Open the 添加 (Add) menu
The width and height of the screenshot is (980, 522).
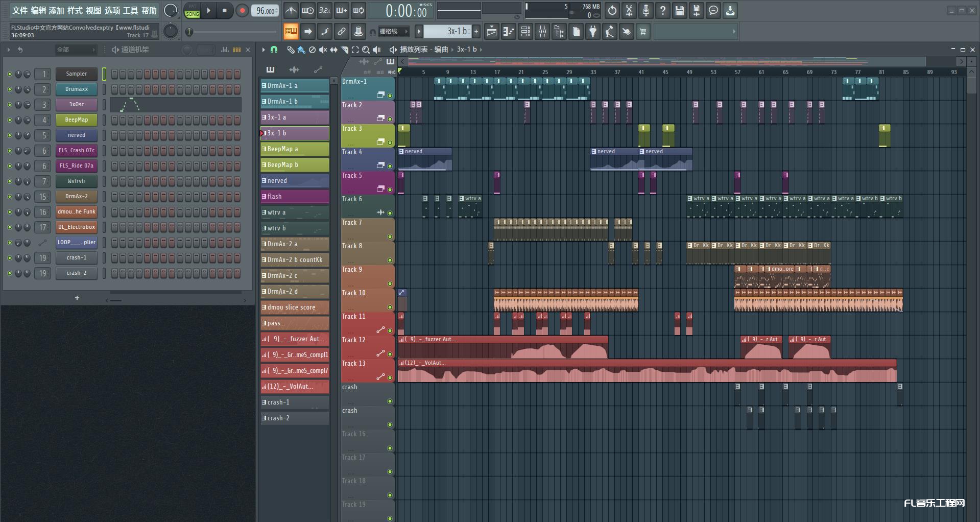[x=57, y=10]
